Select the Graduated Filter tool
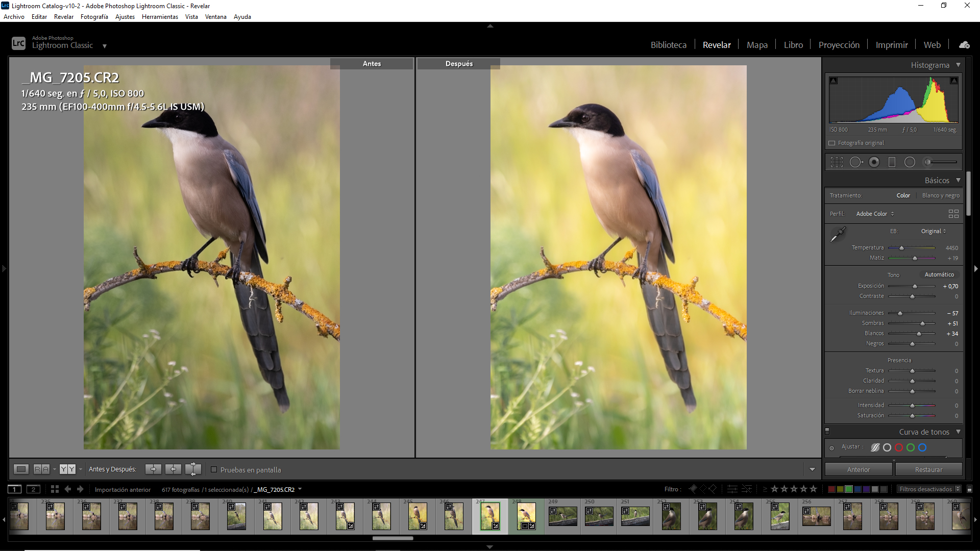 [892, 162]
